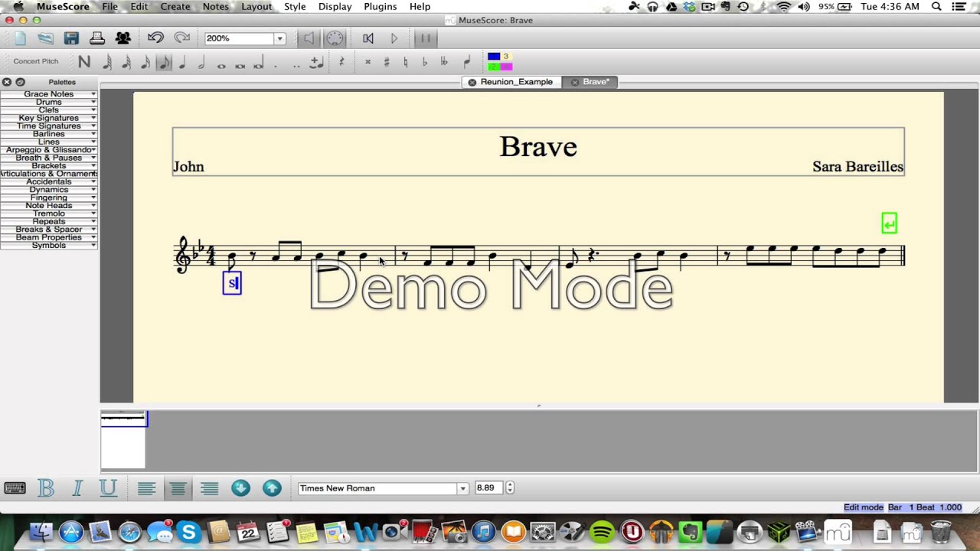The height and width of the screenshot is (551, 980).
Task: Toggle sound output speaker button
Action: pos(309,38)
